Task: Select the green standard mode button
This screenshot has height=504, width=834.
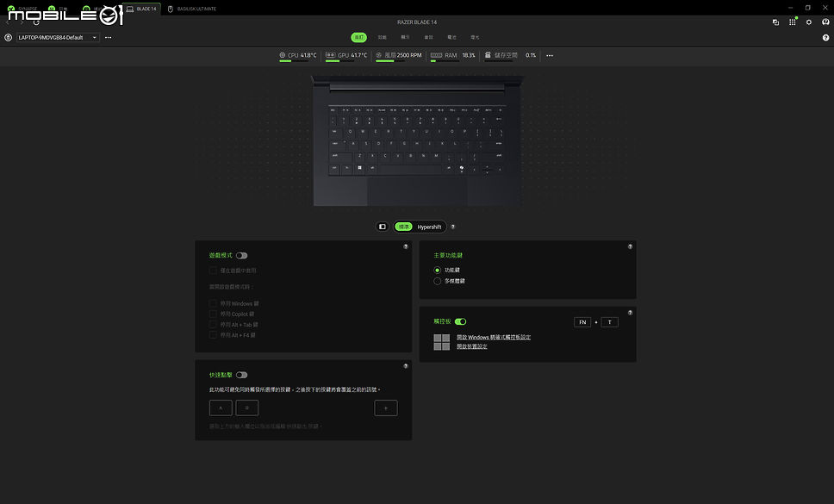Action: point(404,227)
